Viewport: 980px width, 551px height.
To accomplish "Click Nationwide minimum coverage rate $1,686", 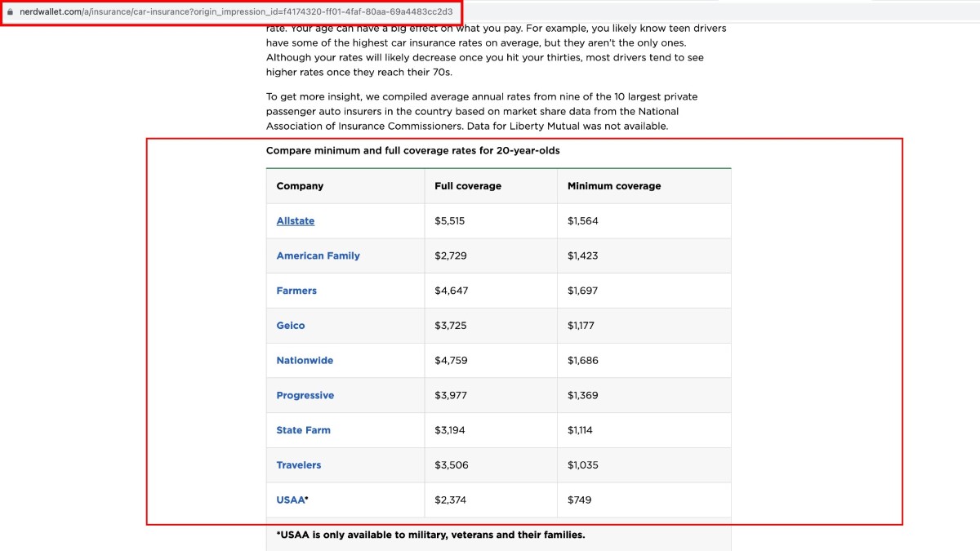I will coord(583,360).
